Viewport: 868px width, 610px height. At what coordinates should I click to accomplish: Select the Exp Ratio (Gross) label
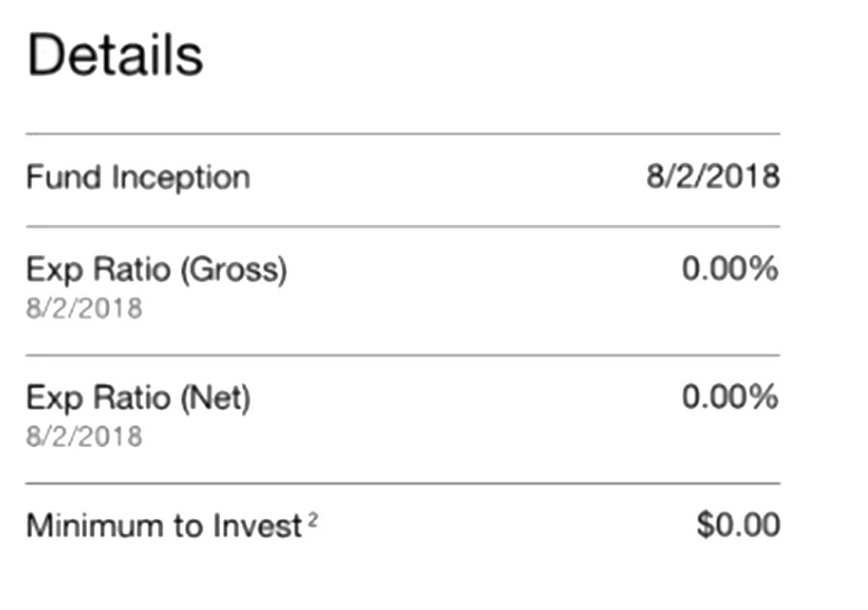(156, 270)
